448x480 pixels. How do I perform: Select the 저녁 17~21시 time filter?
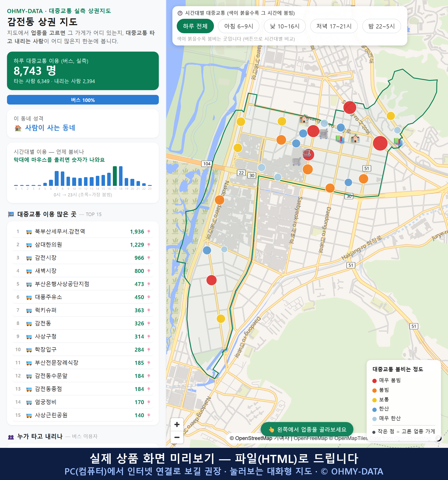(x=334, y=26)
